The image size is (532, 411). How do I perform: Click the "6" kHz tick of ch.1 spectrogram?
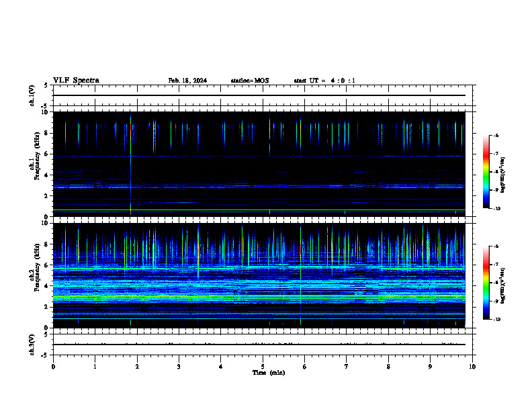tap(47, 154)
